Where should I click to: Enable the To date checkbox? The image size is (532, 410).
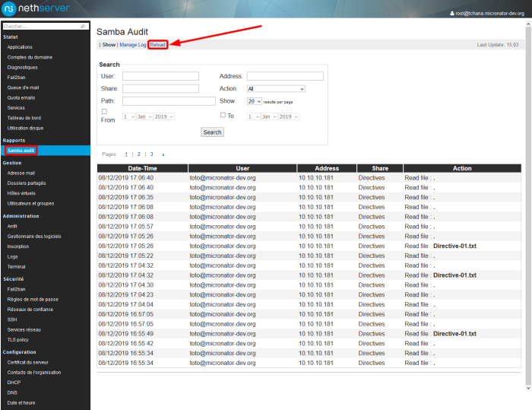(223, 115)
